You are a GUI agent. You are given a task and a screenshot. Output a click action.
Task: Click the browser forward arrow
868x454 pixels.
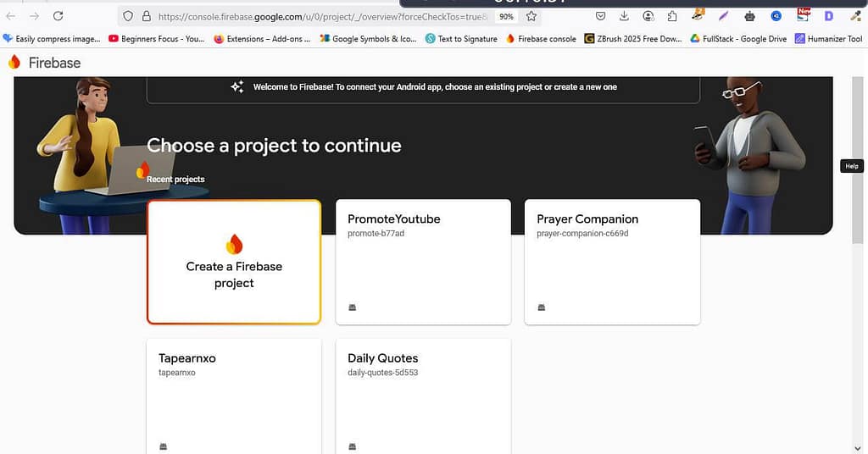(34, 16)
